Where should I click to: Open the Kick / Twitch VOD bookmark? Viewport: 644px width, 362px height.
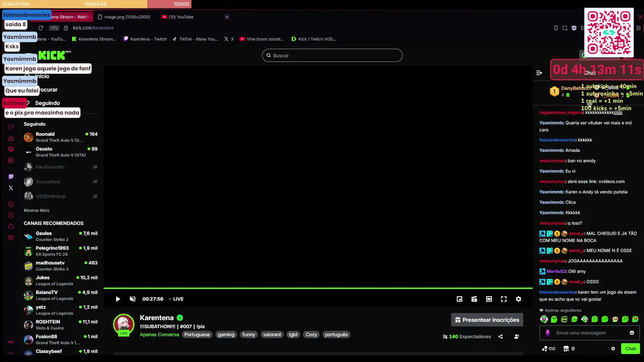coord(314,39)
